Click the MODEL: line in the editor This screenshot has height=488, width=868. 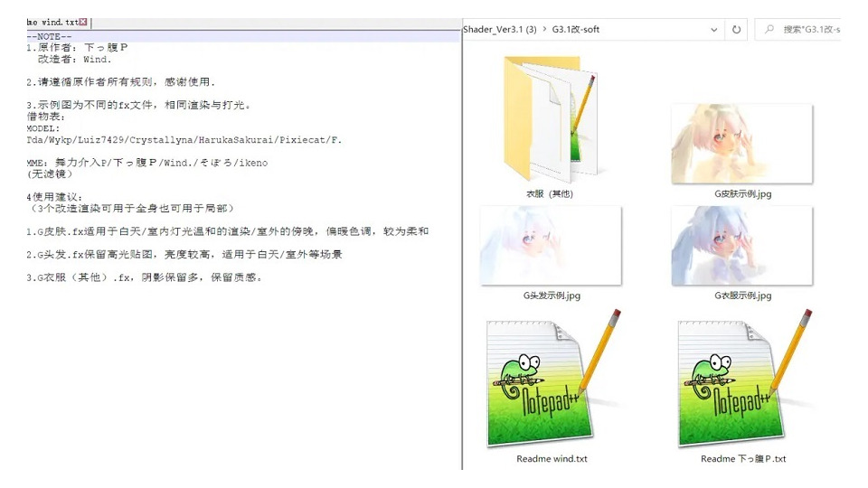(42, 128)
